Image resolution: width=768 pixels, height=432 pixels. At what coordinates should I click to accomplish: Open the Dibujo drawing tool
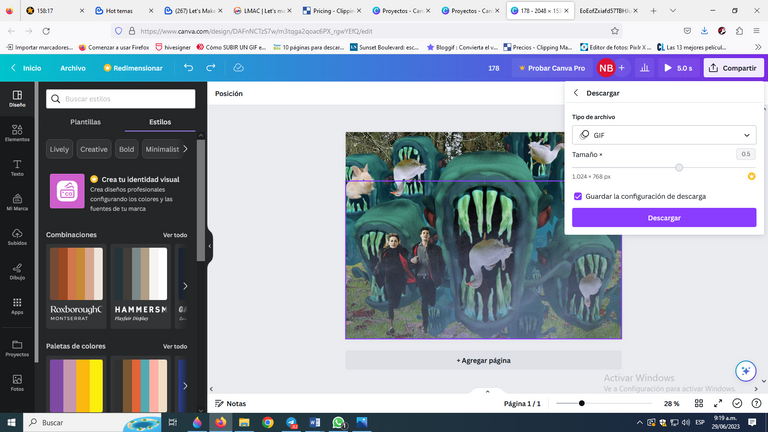pyautogui.click(x=17, y=271)
